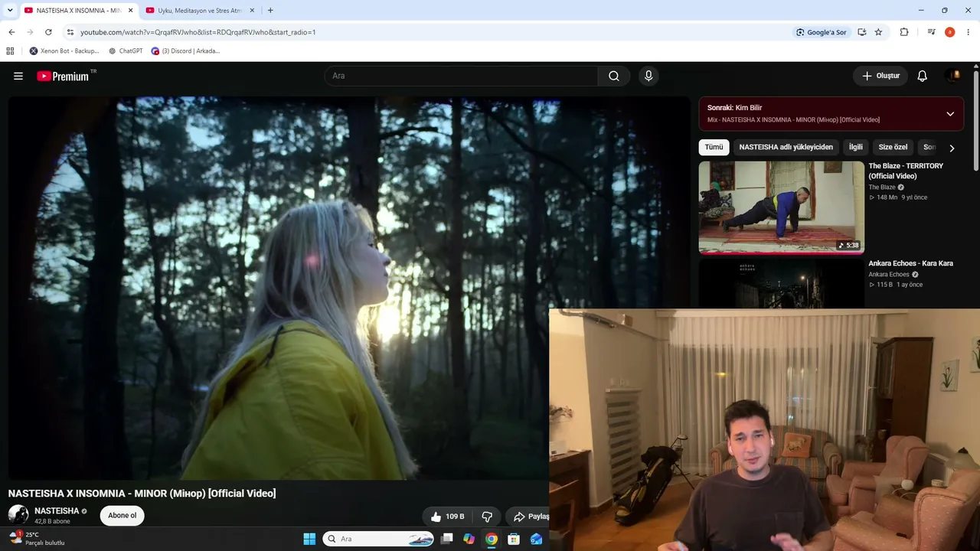Go back to the previous page
This screenshot has width=980, height=551.
point(11,32)
